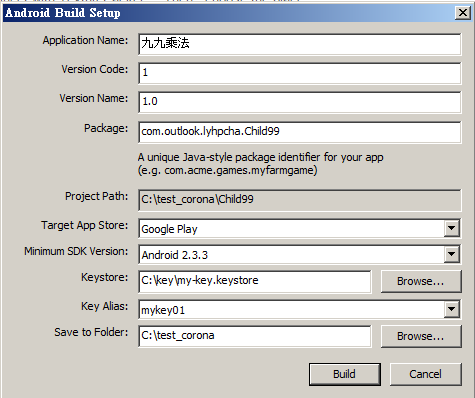Screen dimensions: 475x398
Task: Click the Version Code label
Action: point(95,69)
